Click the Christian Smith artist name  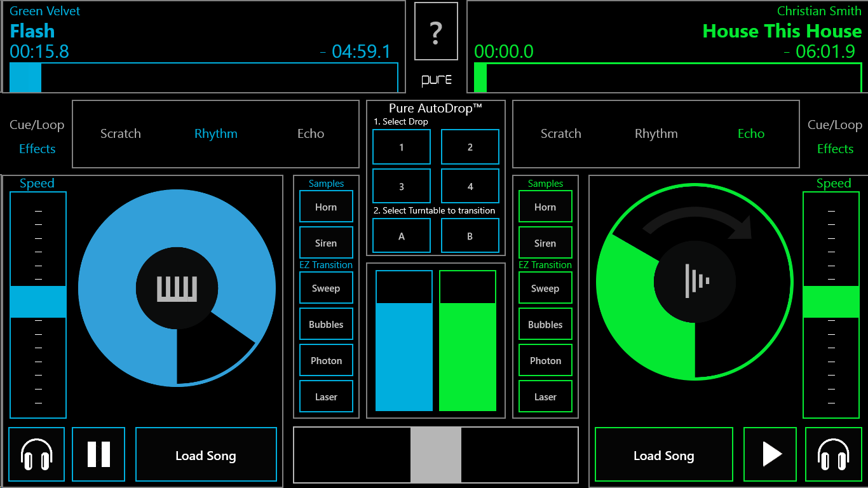[x=820, y=11]
